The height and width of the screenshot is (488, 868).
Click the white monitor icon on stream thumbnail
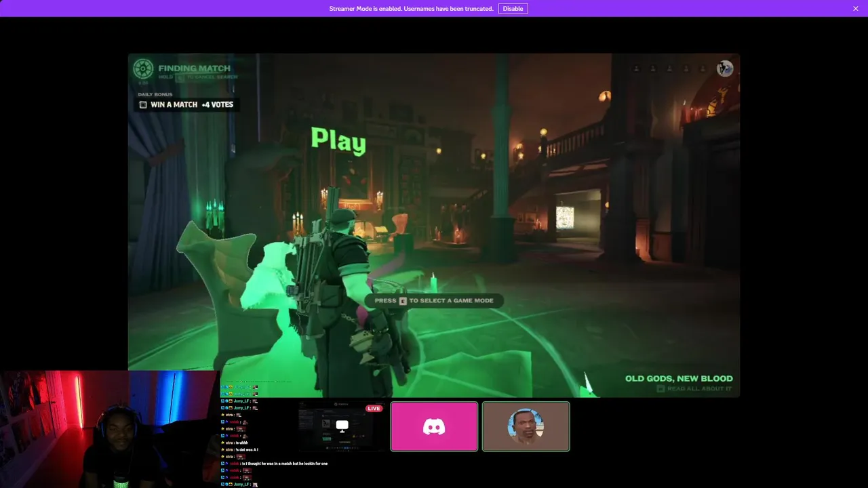[x=342, y=426]
